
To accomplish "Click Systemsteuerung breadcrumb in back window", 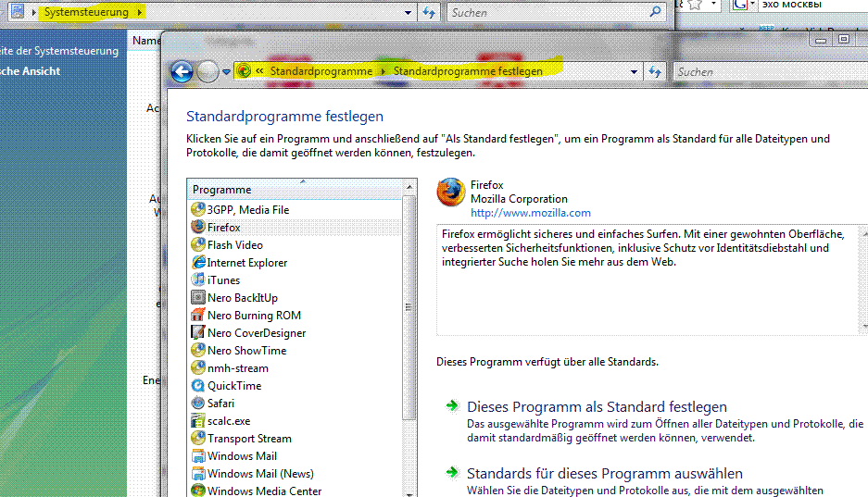I will [x=86, y=12].
